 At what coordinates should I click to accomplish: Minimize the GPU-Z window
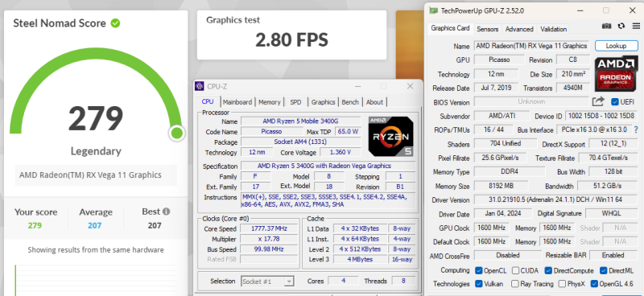coord(580,10)
